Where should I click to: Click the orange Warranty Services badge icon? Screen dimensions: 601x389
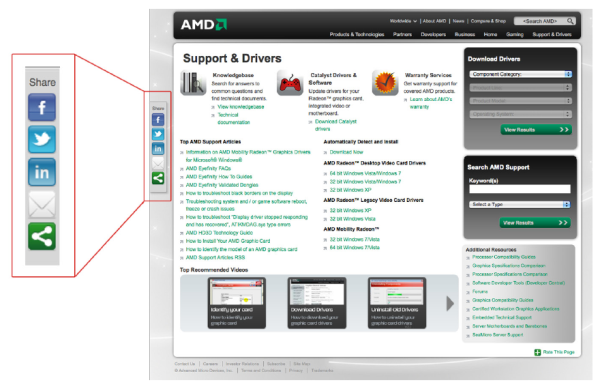point(385,83)
